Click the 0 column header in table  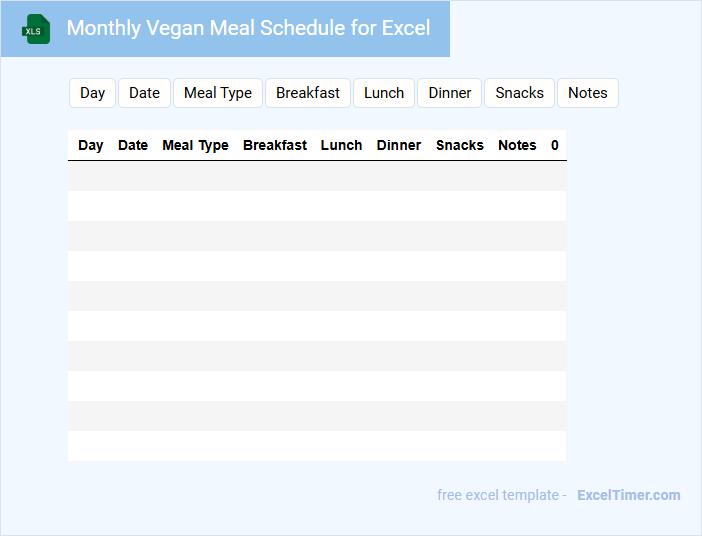point(555,145)
